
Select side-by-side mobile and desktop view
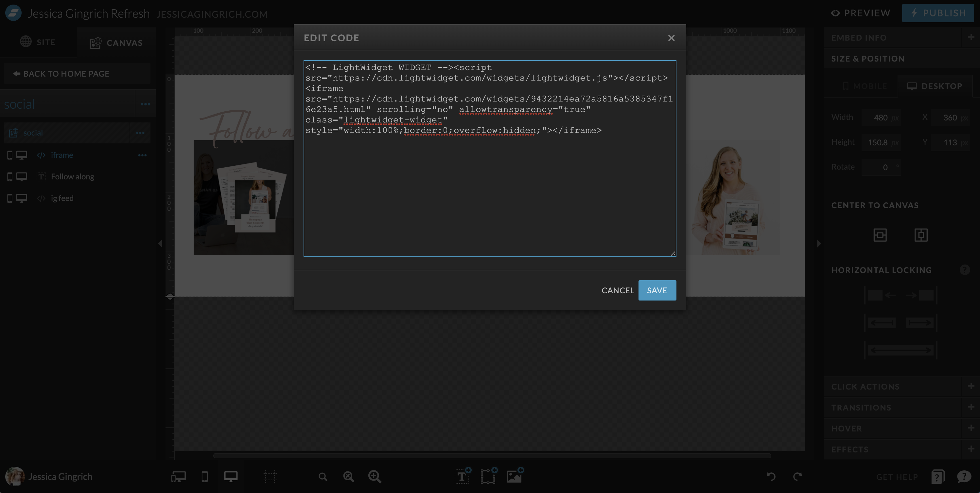click(x=178, y=477)
